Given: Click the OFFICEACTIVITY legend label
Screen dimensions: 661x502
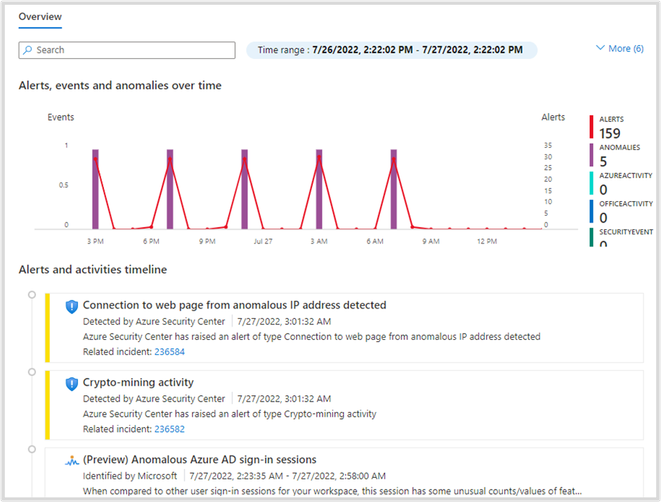Looking at the screenshot, I should (626, 204).
